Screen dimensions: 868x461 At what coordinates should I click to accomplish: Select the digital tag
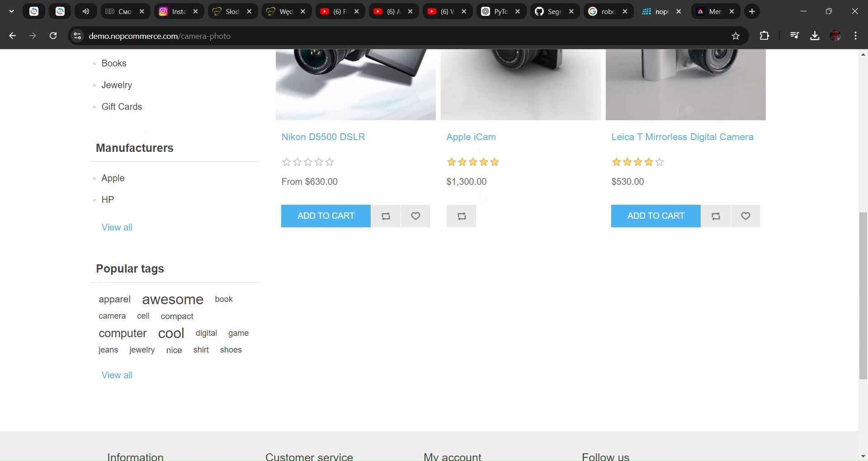pyautogui.click(x=206, y=333)
